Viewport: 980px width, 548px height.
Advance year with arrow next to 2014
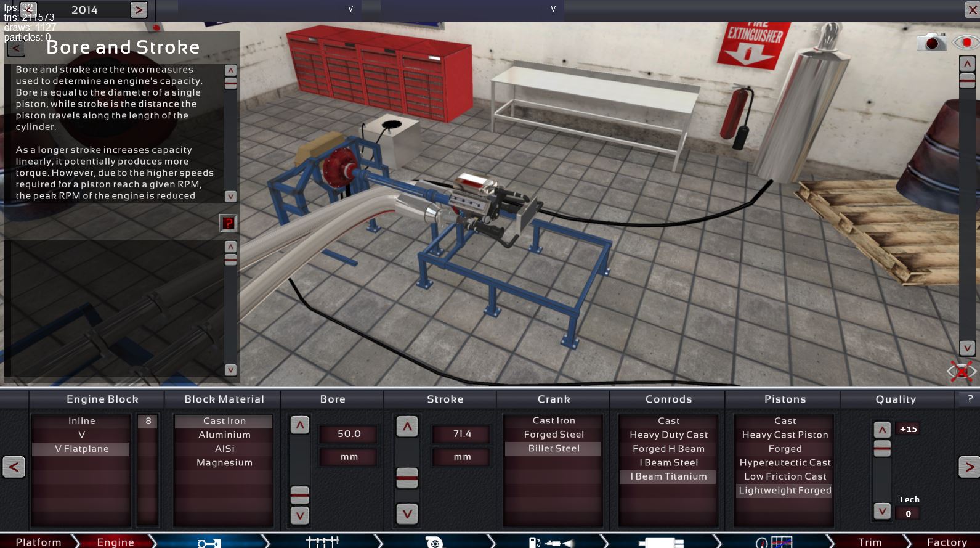tap(139, 10)
